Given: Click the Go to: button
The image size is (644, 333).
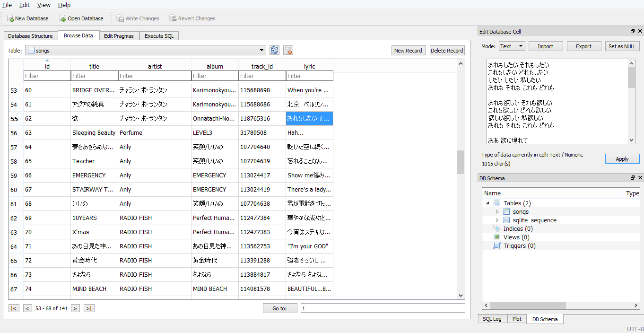Looking at the screenshot, I should point(280,308).
